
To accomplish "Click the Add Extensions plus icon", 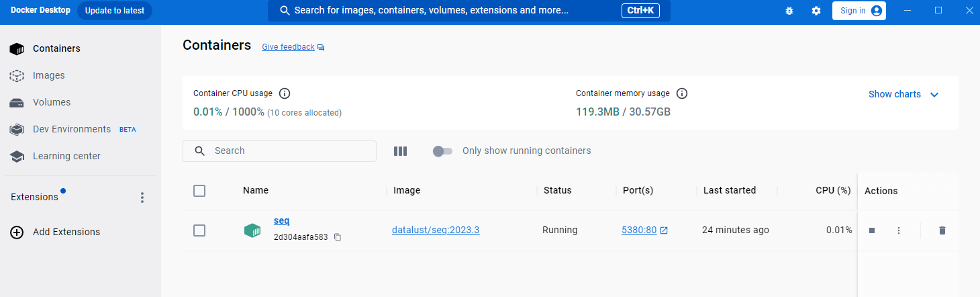I will [x=17, y=232].
